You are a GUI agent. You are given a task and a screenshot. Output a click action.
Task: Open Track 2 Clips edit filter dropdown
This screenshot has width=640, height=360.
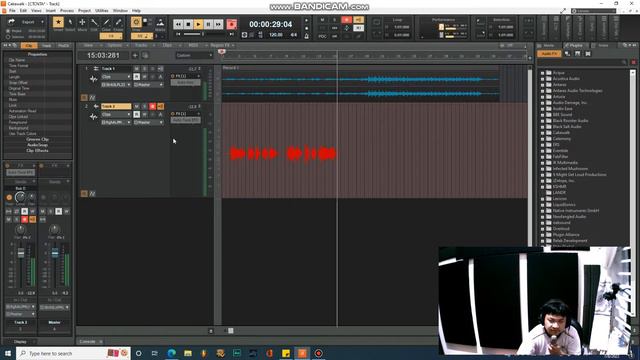(116, 114)
